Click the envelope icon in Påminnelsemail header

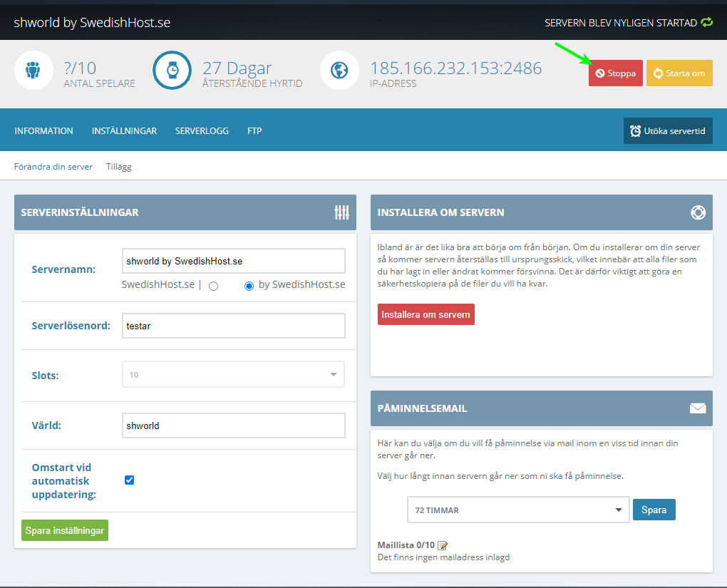pyautogui.click(x=698, y=408)
